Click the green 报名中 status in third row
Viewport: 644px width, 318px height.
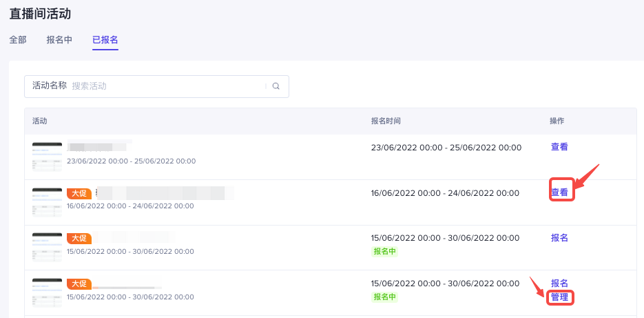(385, 252)
